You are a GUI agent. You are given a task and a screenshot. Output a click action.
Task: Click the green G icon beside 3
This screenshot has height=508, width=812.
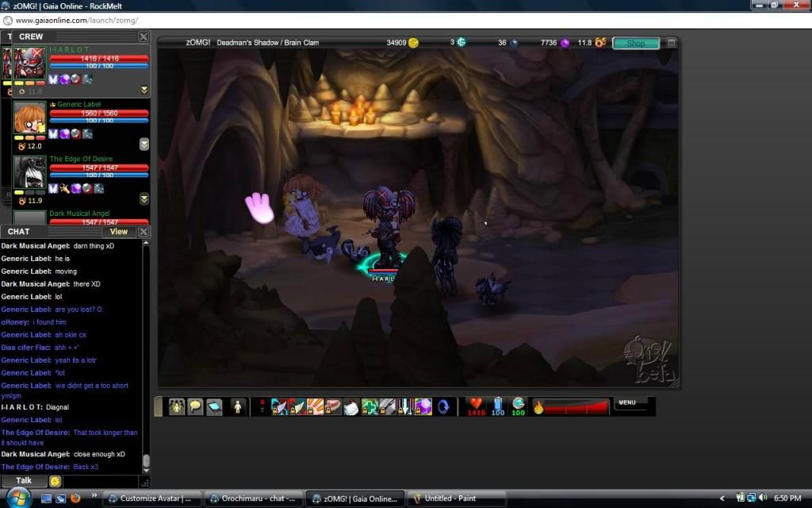[461, 42]
